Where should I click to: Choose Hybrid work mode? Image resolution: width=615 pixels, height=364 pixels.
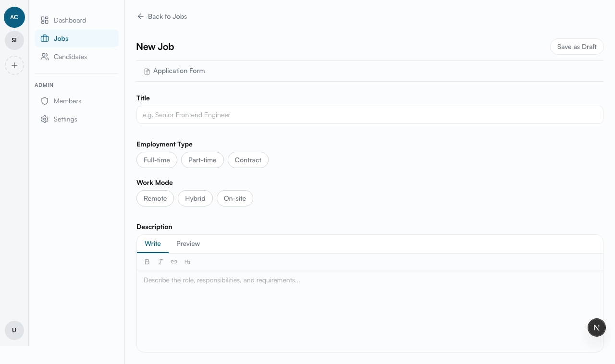[x=195, y=198]
